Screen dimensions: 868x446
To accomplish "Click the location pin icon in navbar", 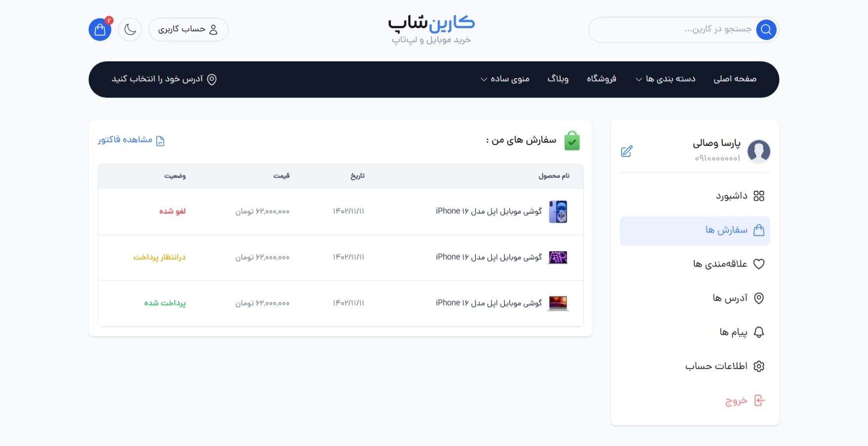I will [212, 79].
